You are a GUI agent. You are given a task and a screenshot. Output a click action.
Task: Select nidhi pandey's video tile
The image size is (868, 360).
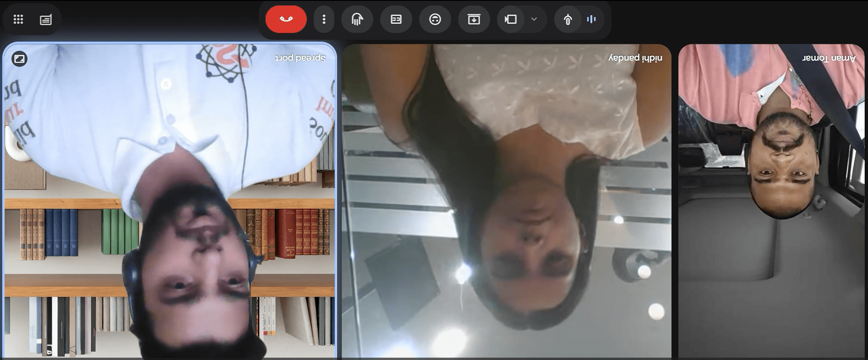(506, 201)
